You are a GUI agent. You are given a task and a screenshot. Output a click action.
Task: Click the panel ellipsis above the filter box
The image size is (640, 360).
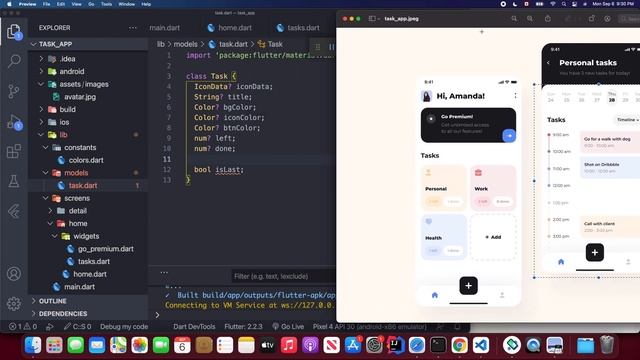click(x=164, y=272)
